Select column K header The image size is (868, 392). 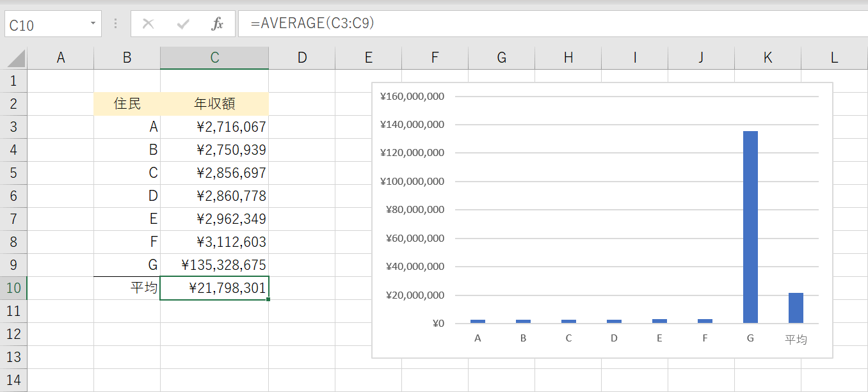tap(768, 58)
